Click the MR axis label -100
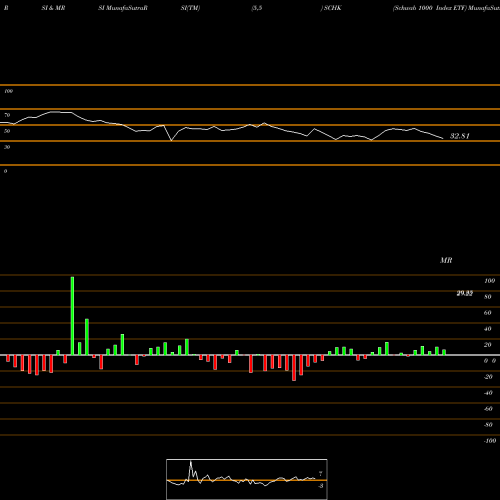This screenshot has width=500, height=500. (490, 441)
